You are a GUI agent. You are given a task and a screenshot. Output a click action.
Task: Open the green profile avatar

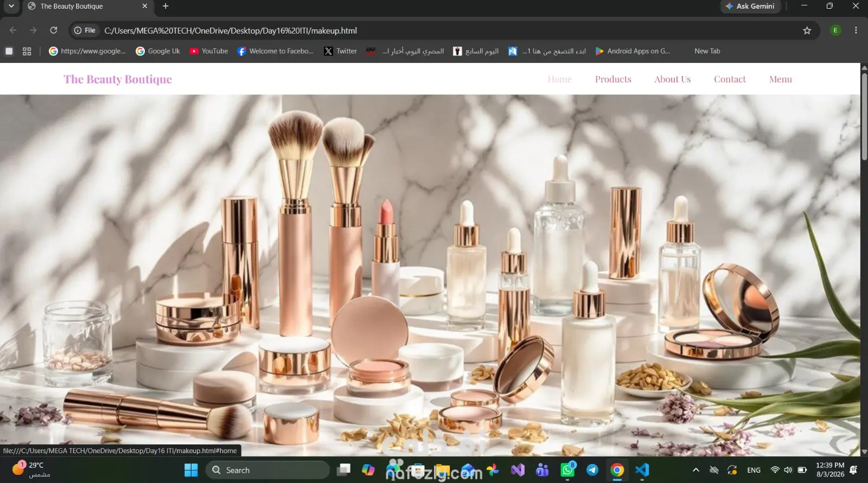835,30
